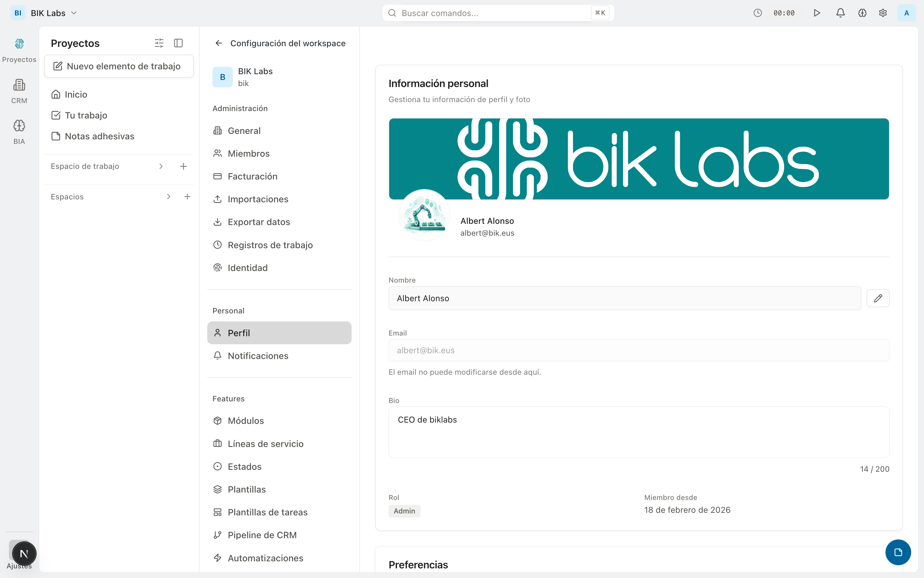This screenshot has height=578, width=924.
Task: Click the Nombre field with Albert Alonso
Action: pyautogui.click(x=625, y=298)
